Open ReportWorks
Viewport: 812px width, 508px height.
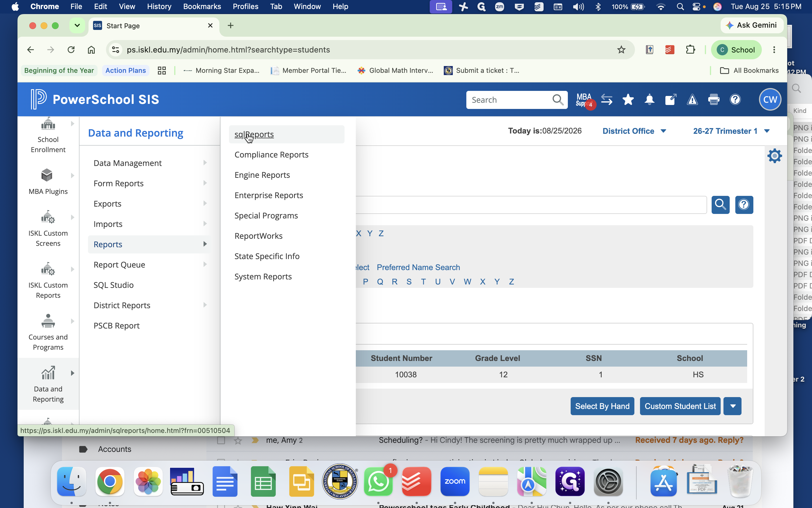258,236
